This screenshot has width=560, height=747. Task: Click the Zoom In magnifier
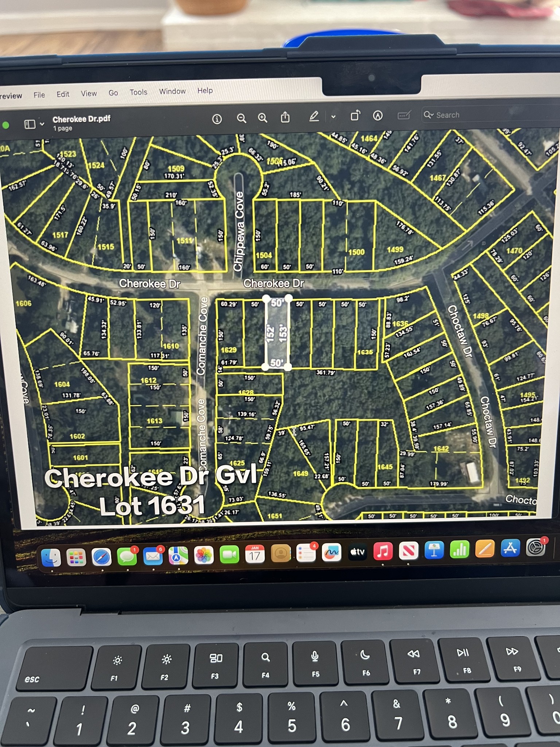[x=262, y=118]
